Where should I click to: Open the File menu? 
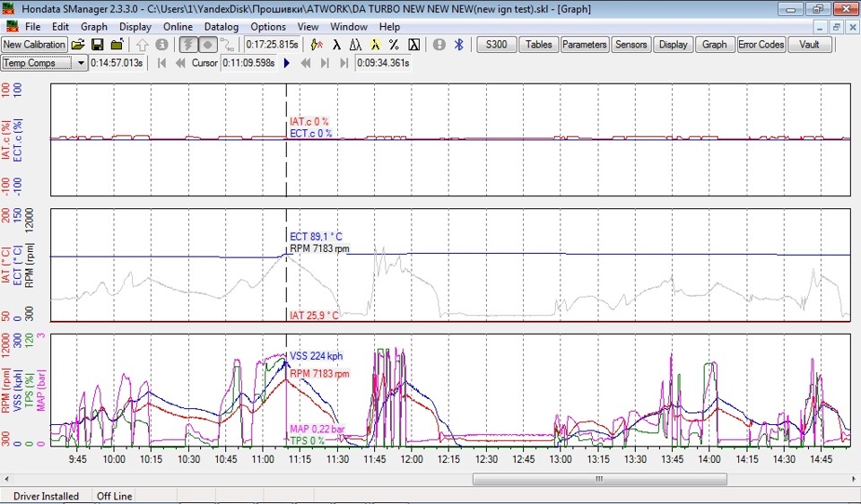point(32,26)
